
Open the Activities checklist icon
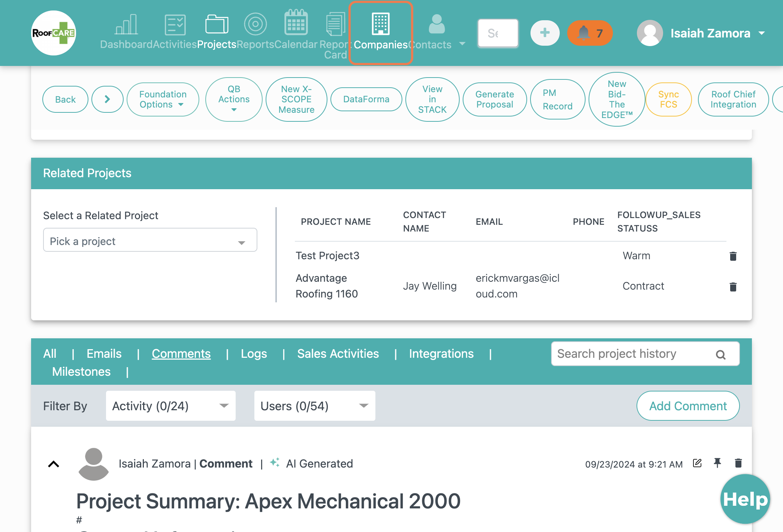point(175,25)
